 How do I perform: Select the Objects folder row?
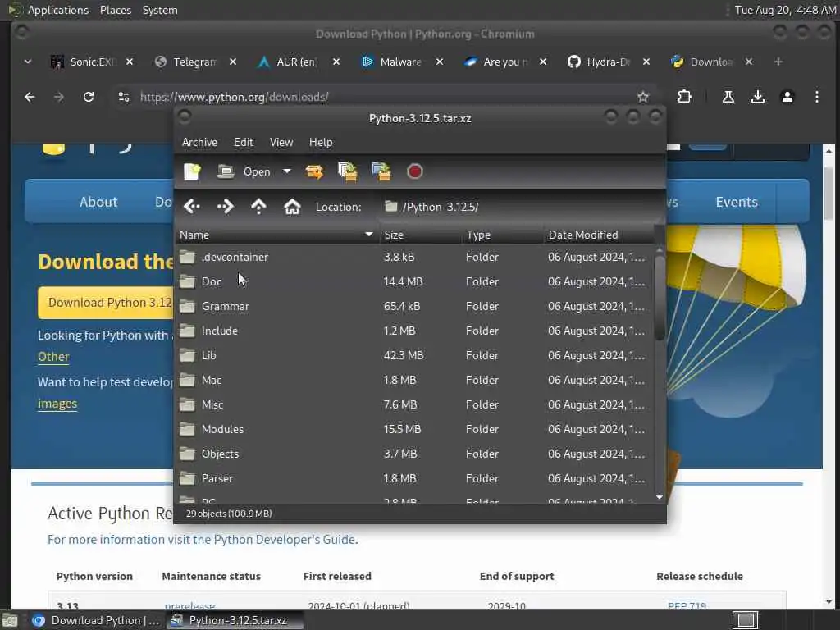click(414, 454)
